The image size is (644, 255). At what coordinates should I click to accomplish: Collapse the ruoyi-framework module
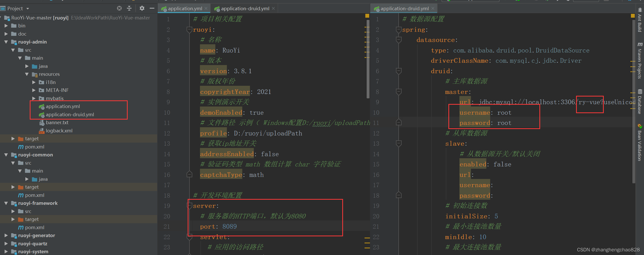(6, 203)
